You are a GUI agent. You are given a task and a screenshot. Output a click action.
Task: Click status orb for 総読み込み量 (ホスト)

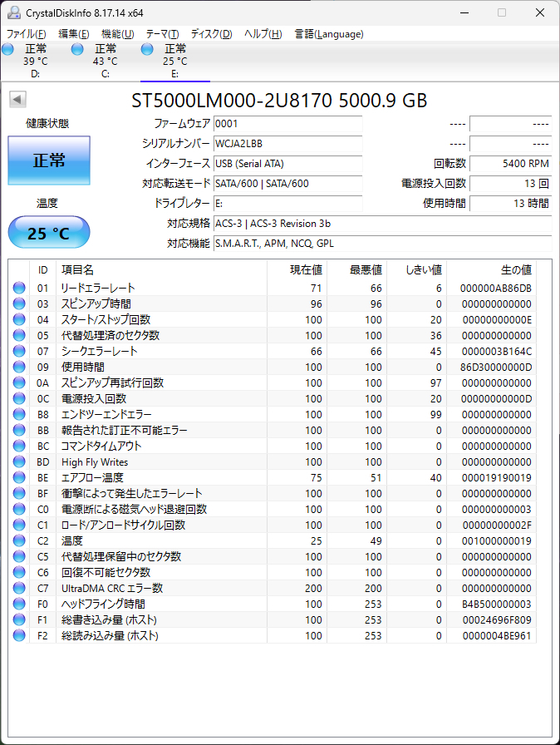(x=19, y=635)
